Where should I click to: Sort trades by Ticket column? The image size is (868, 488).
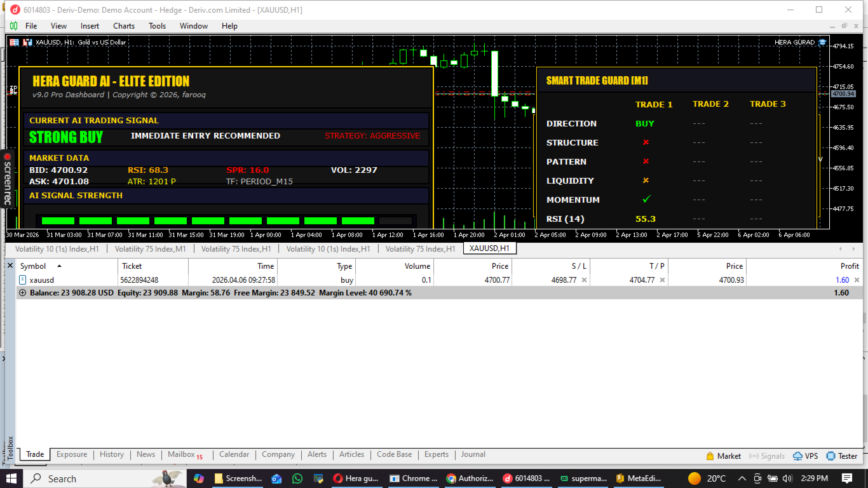click(x=153, y=266)
